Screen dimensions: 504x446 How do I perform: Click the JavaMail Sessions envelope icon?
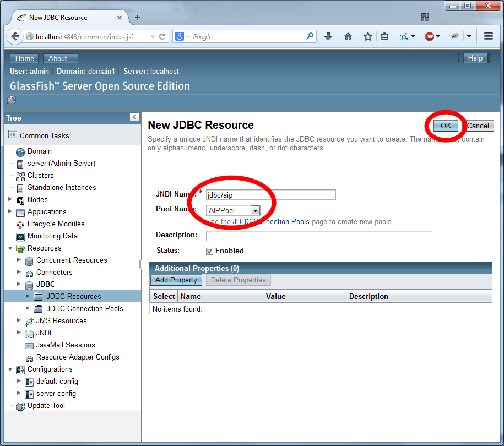[29, 345]
